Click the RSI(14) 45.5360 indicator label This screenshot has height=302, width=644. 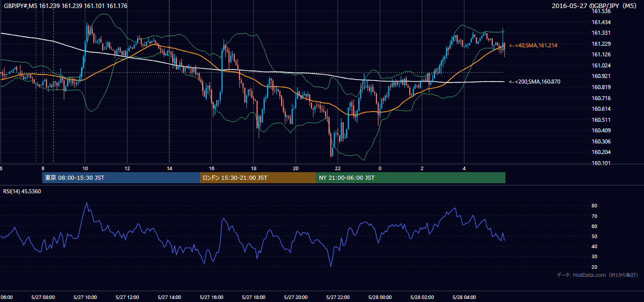tap(22, 191)
